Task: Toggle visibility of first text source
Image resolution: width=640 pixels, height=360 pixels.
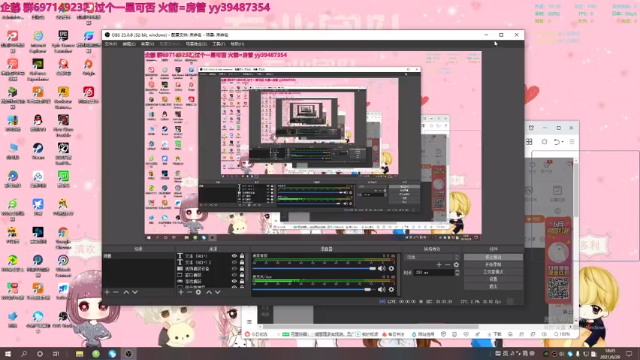Action: coord(234,256)
